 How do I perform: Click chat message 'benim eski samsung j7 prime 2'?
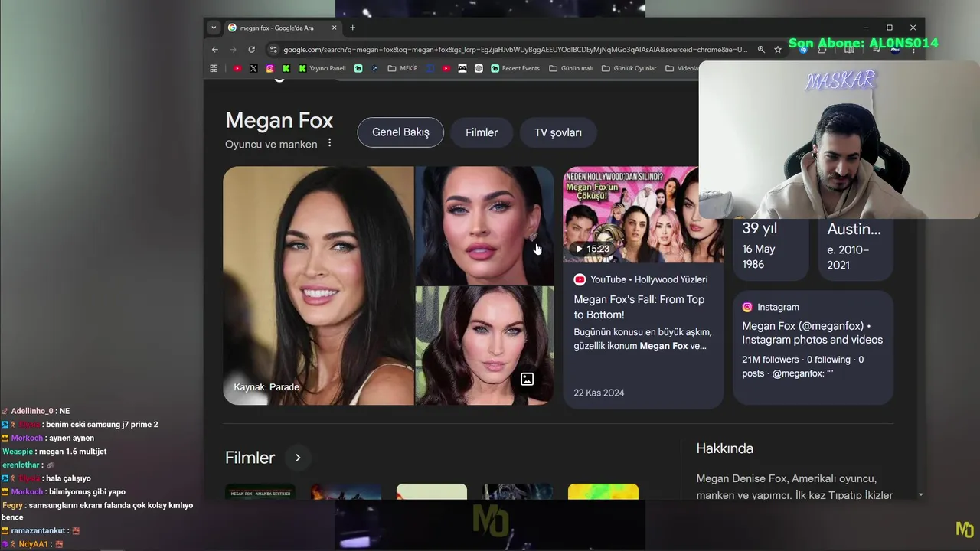[x=102, y=425]
